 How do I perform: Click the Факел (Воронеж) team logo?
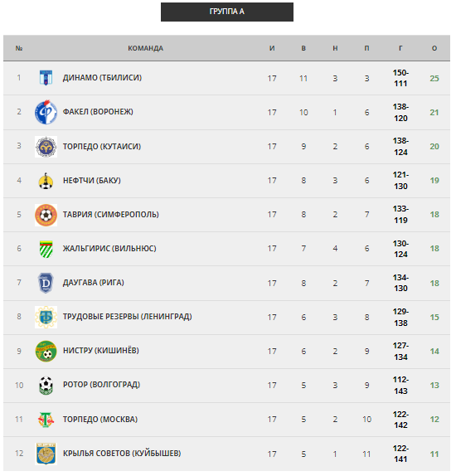click(46, 112)
